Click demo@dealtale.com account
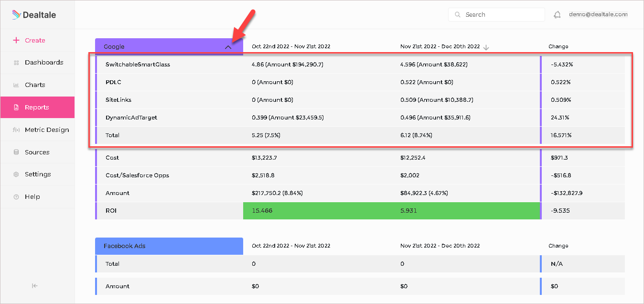The image size is (644, 304). pyautogui.click(x=598, y=15)
